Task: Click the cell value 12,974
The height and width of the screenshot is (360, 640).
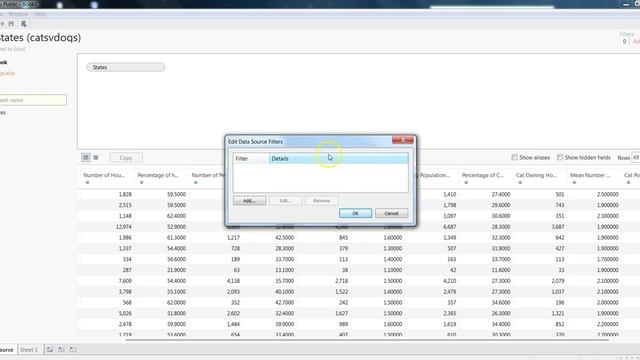Action: click(x=123, y=227)
